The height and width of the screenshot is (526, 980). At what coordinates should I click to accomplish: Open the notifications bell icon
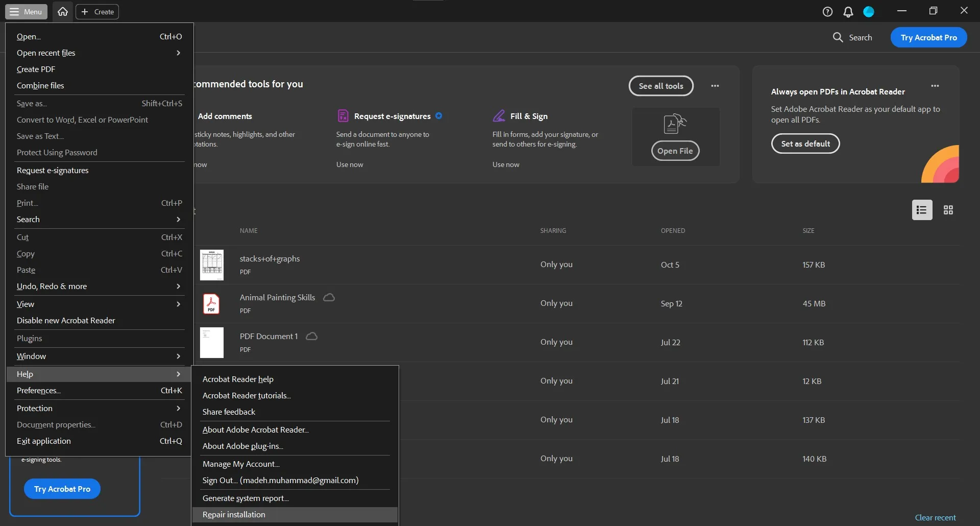pos(848,12)
